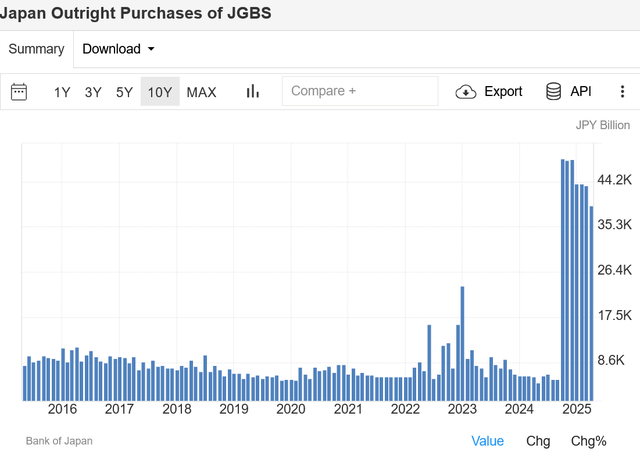The height and width of the screenshot is (466, 640).
Task: Click the API button label
Action: coord(581,91)
